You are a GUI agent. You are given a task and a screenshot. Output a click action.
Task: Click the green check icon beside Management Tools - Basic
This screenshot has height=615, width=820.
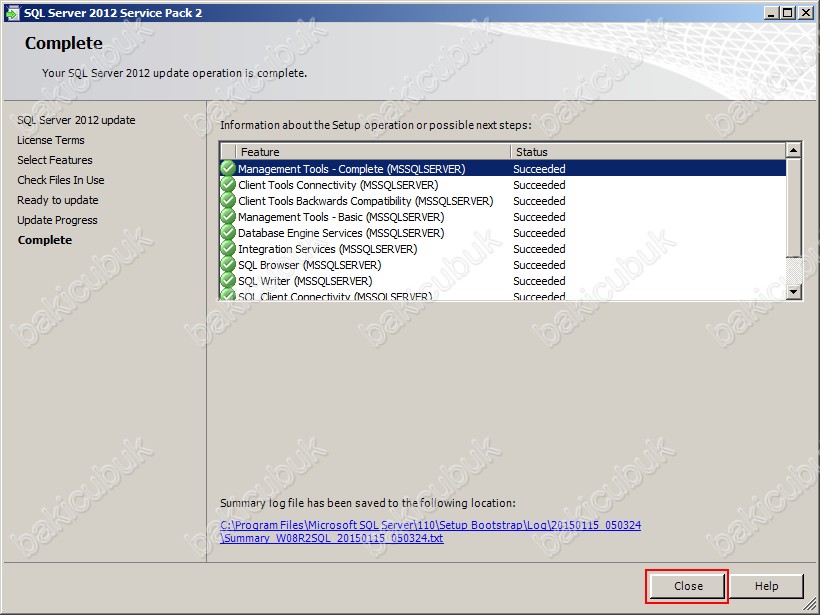(228, 217)
